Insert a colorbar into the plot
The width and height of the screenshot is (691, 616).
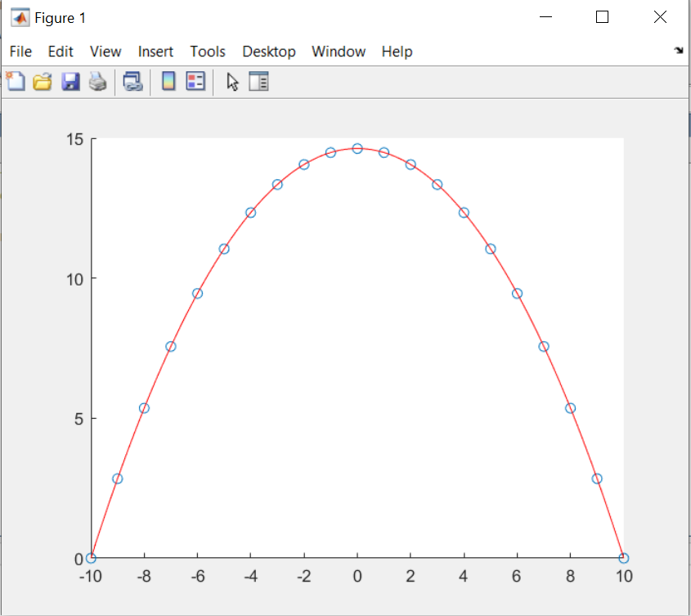(168, 81)
